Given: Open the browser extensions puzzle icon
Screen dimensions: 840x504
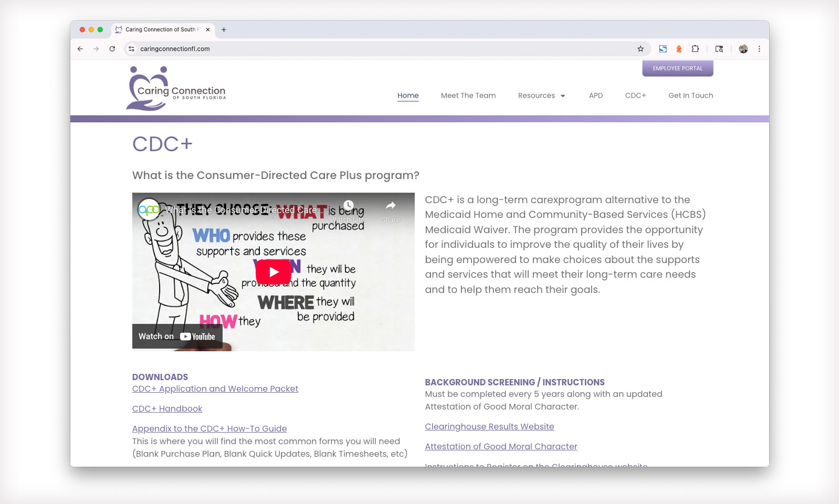Looking at the screenshot, I should pos(695,49).
